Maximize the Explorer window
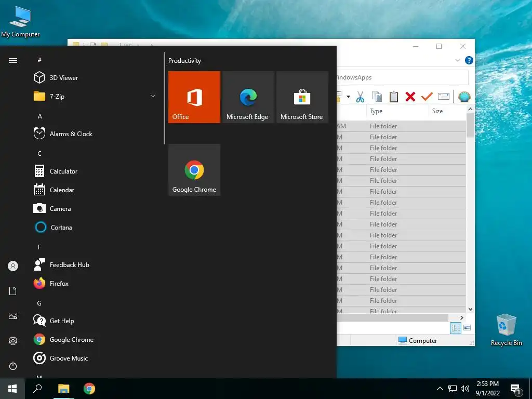 pyautogui.click(x=439, y=46)
